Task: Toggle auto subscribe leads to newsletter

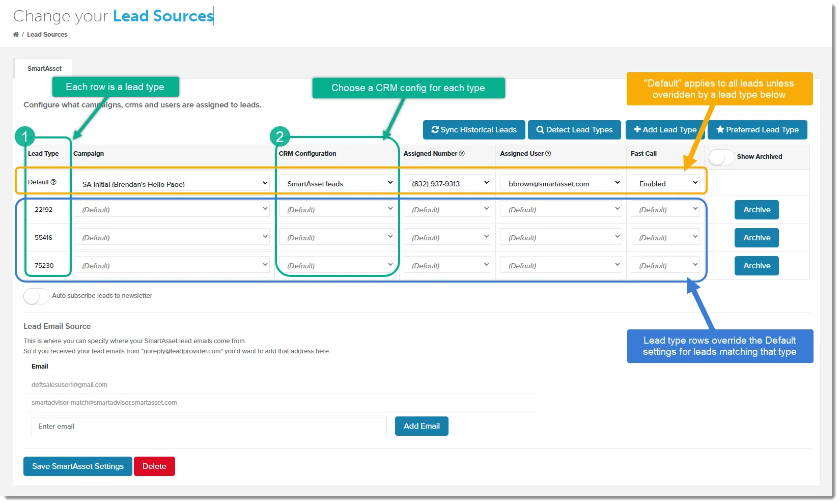Action: tap(37, 296)
